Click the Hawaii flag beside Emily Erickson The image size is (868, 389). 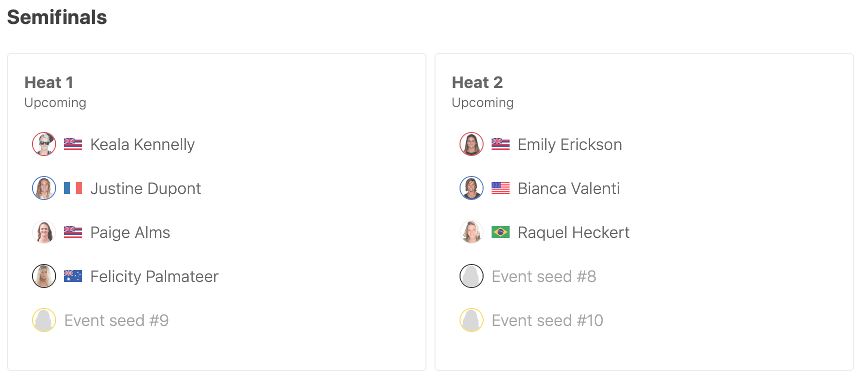click(x=501, y=144)
